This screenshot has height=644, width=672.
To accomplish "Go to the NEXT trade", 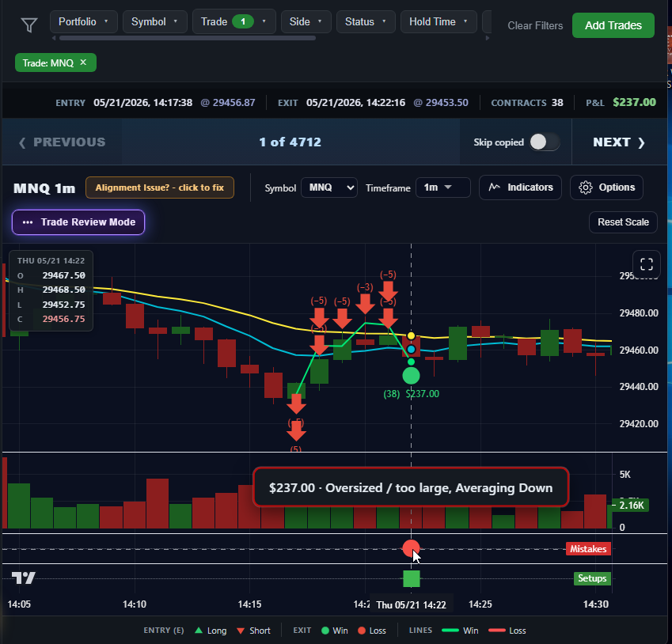I will pyautogui.click(x=619, y=142).
